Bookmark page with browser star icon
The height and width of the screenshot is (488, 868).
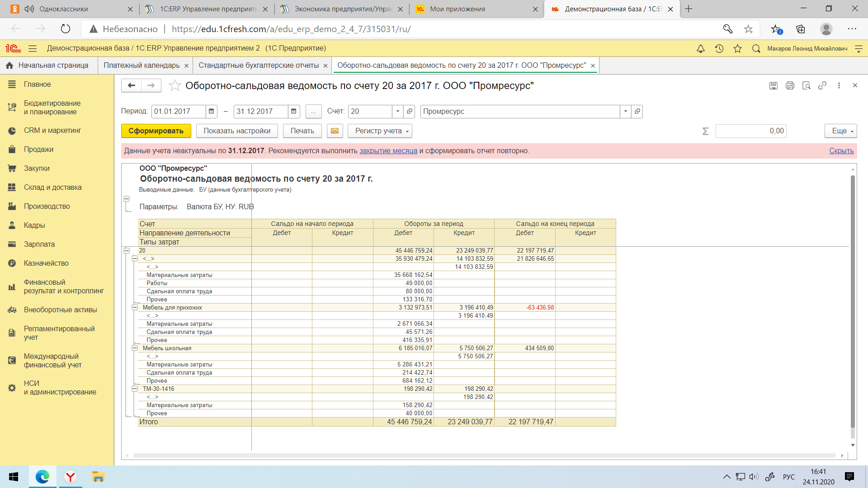tap(749, 29)
